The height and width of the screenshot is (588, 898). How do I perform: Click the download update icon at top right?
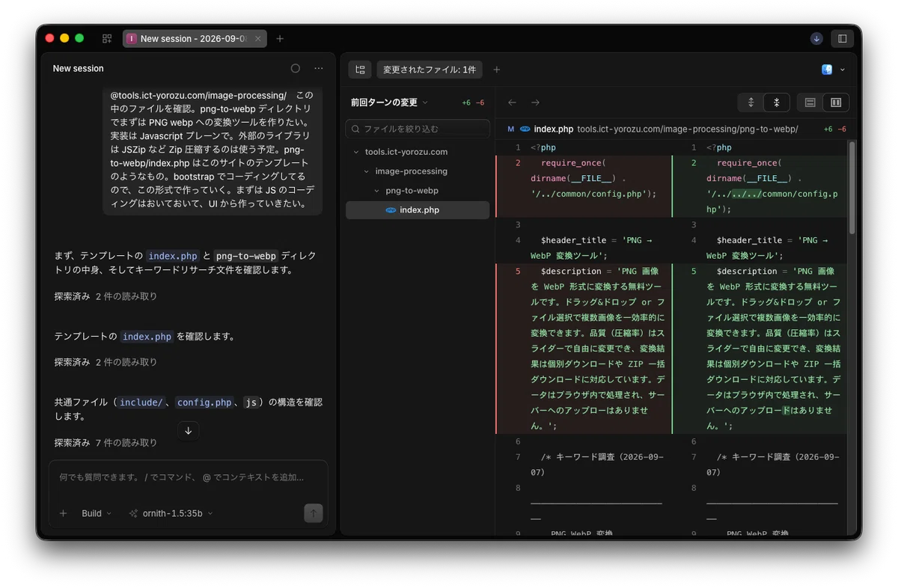coord(816,38)
